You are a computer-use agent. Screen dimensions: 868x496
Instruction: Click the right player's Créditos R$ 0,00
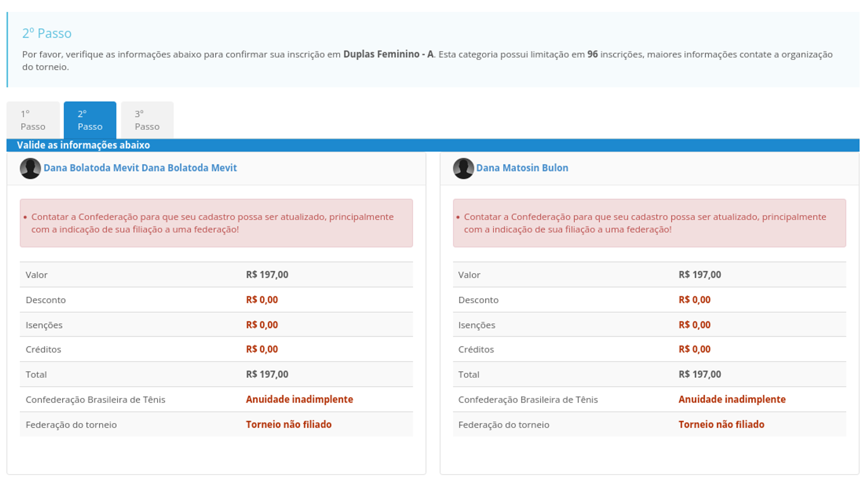[x=694, y=349]
